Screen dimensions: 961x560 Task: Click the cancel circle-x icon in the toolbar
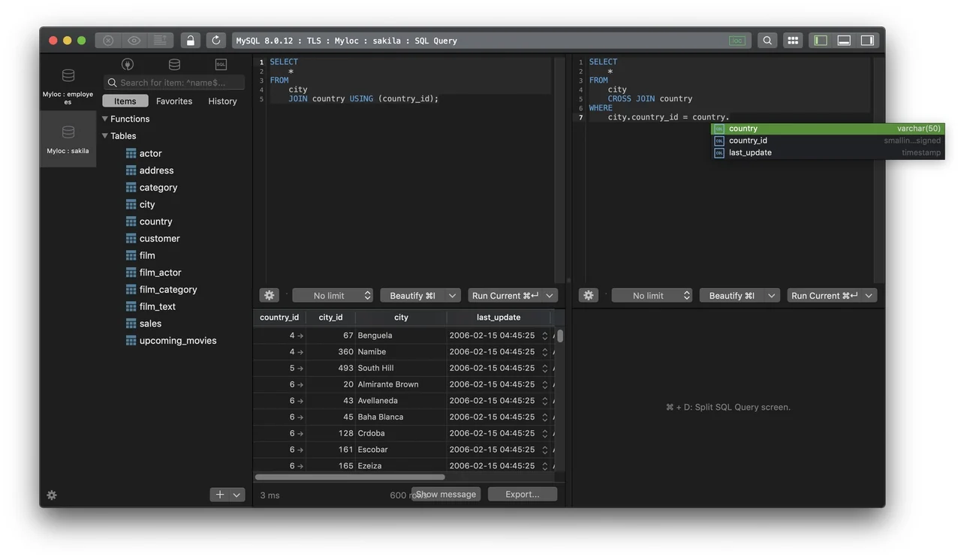tap(108, 41)
